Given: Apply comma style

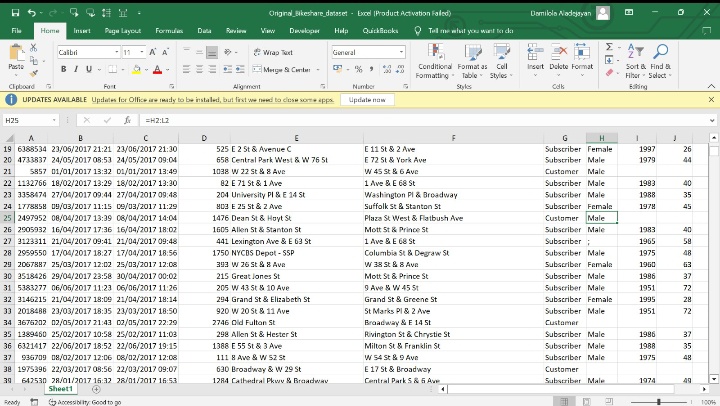Looking at the screenshot, I should [x=371, y=69].
